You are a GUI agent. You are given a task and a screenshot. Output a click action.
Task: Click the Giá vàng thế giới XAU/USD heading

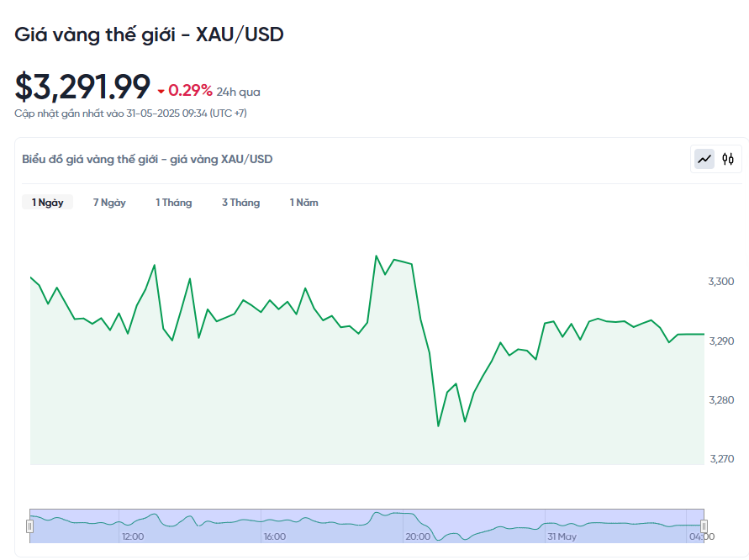pos(149,34)
